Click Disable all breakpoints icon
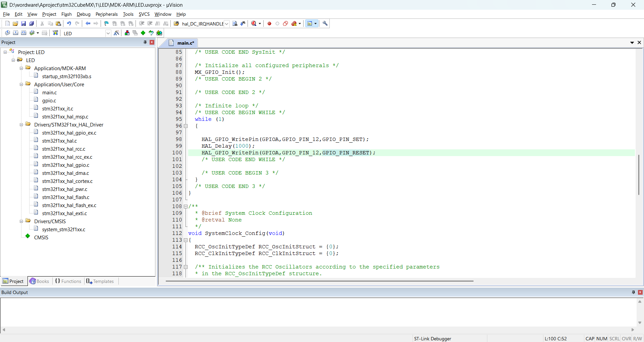Screen dimensions: 644x342 pos(285,23)
